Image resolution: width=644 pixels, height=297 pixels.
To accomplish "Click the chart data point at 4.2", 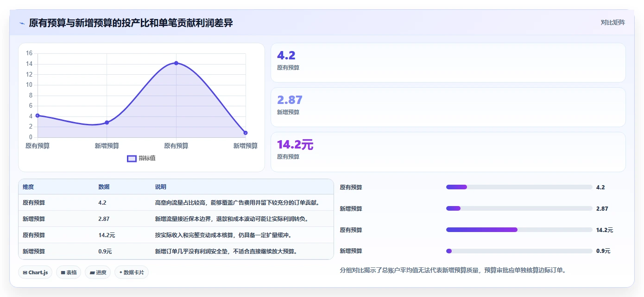I will (x=38, y=116).
